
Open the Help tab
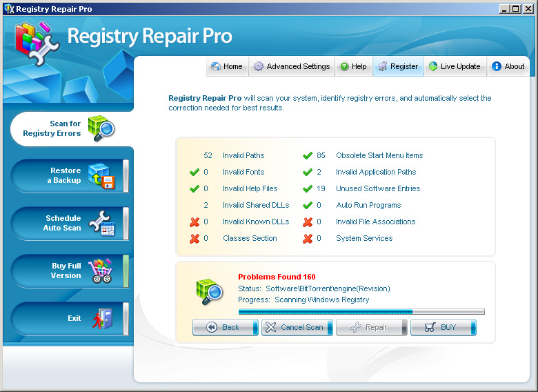click(x=353, y=66)
